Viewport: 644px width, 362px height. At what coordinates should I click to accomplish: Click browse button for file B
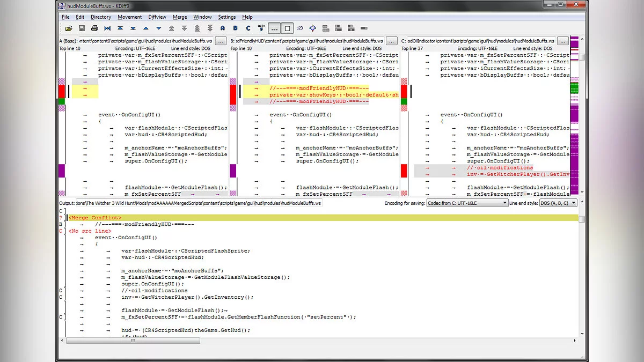pyautogui.click(x=392, y=41)
